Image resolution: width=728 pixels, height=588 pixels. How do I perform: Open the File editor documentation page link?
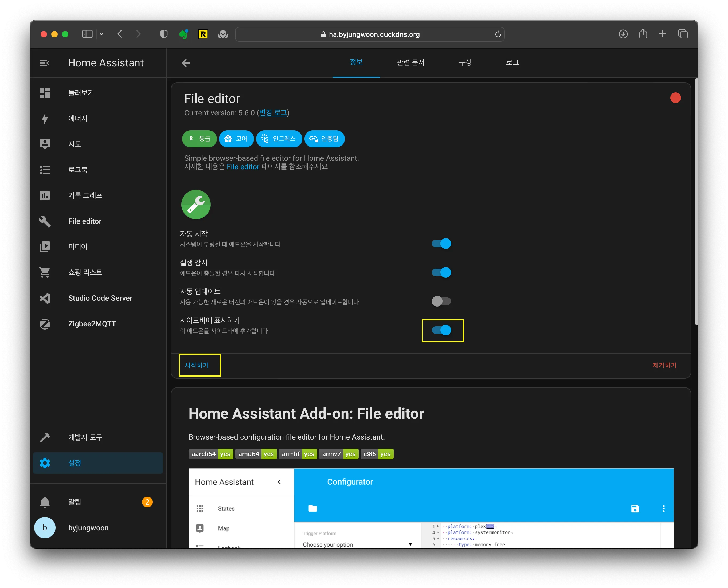243,167
